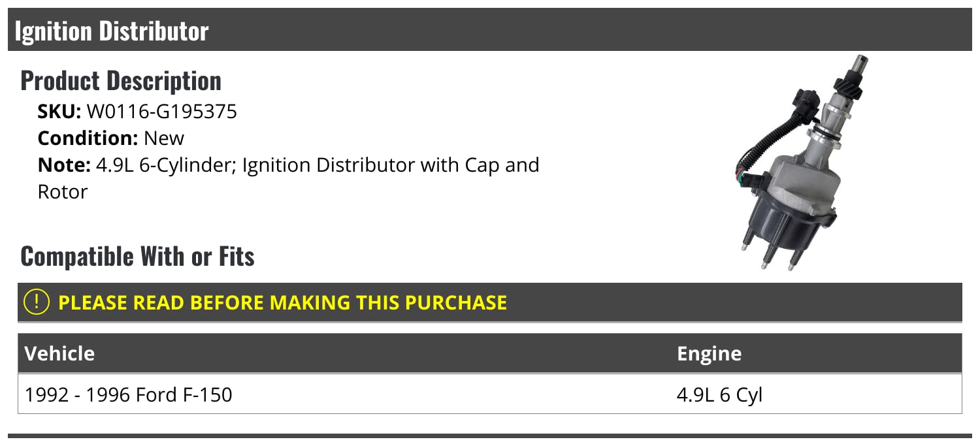The image size is (980, 446).
Task: Select the condition value "New"
Action: [164, 138]
